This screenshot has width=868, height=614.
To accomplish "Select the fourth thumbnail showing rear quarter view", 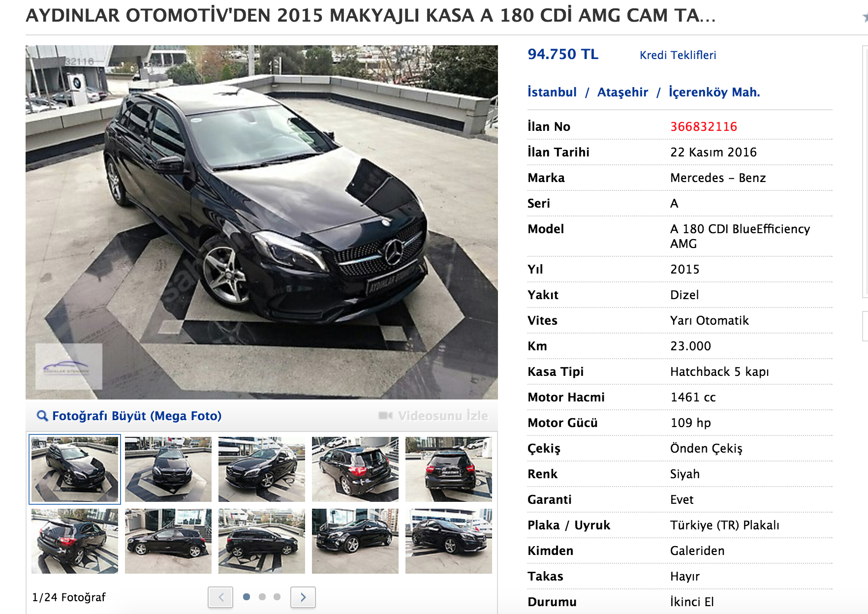I will (355, 469).
